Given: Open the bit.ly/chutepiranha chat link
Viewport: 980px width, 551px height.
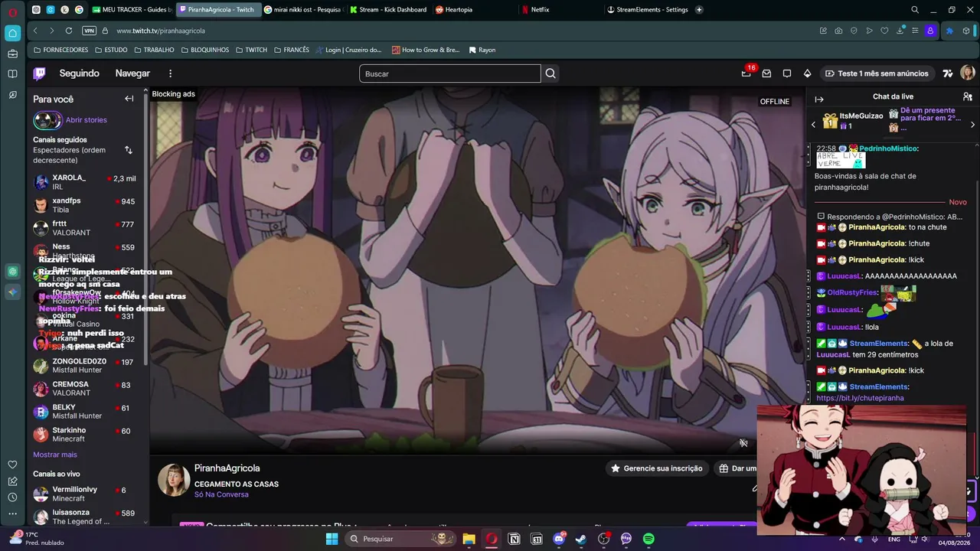Looking at the screenshot, I should coord(860,398).
